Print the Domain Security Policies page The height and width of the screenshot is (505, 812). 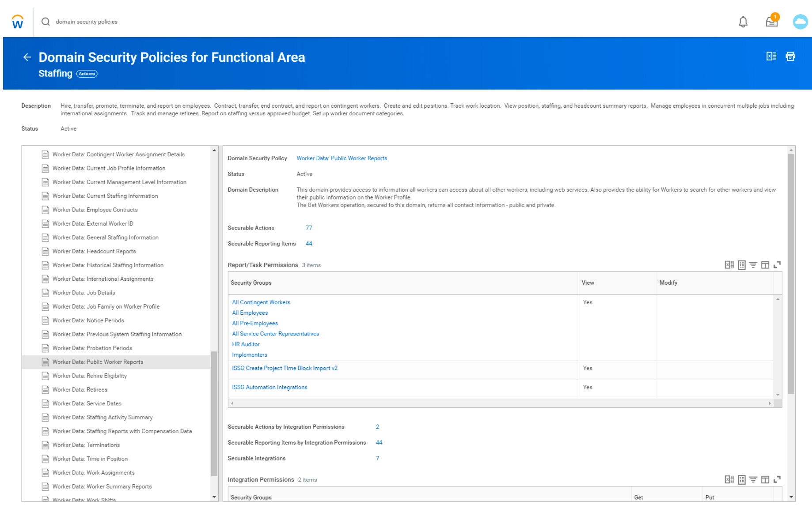click(790, 56)
